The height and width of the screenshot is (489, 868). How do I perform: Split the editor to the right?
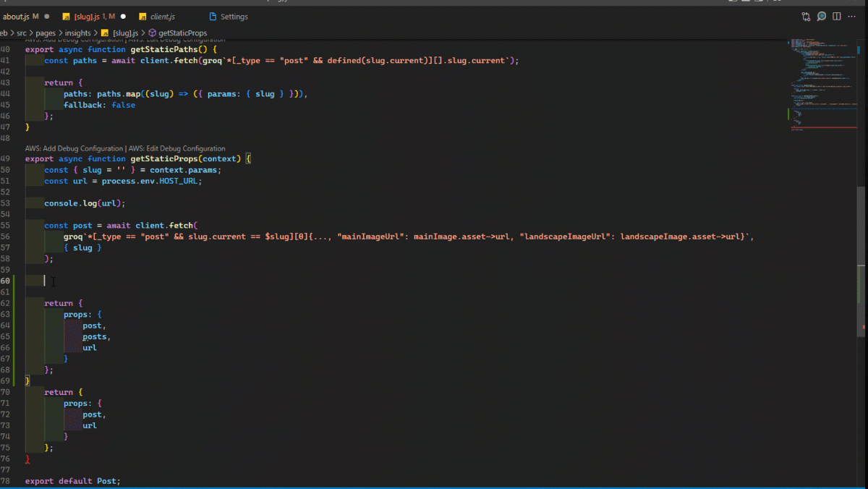click(x=837, y=16)
